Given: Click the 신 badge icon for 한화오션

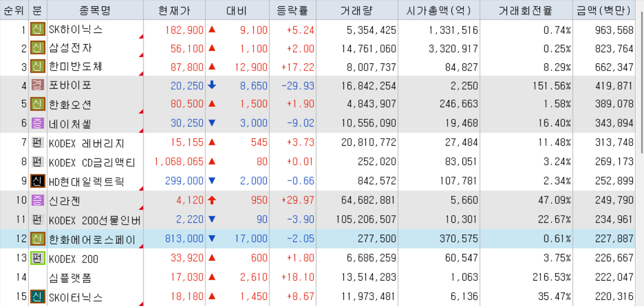Looking at the screenshot, I should point(38,105).
